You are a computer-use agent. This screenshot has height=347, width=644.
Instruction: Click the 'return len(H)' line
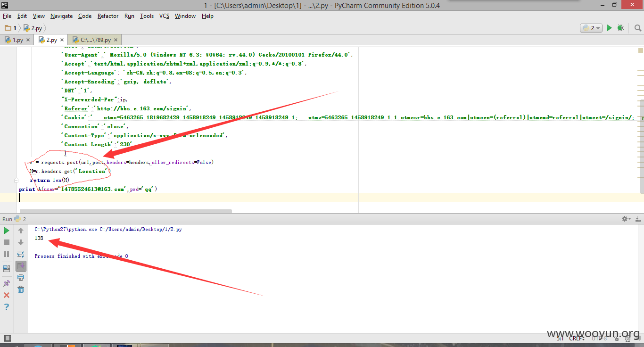50,180
